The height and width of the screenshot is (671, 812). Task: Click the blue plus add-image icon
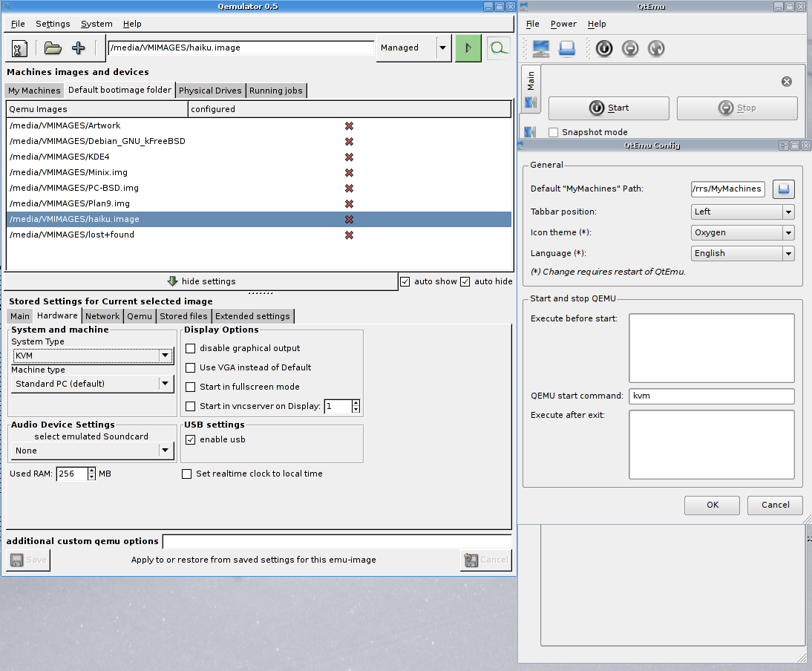click(x=78, y=48)
